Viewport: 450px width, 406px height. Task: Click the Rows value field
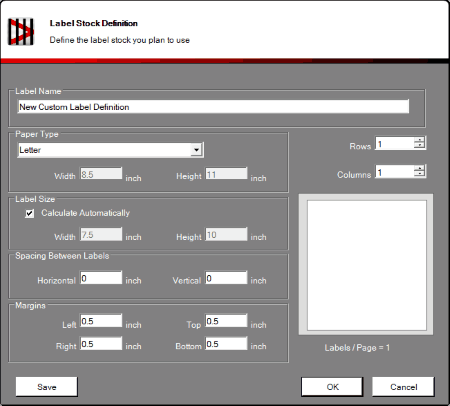tap(395, 144)
